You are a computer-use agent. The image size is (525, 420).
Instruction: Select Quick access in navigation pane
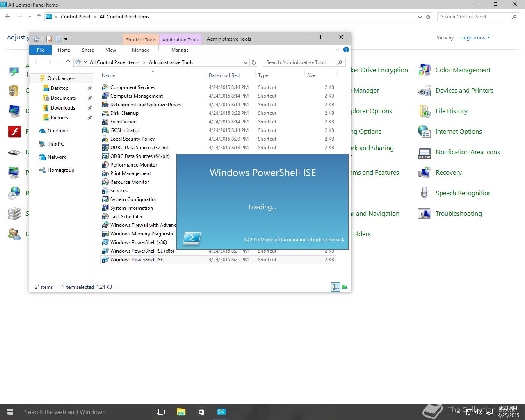[x=62, y=78]
